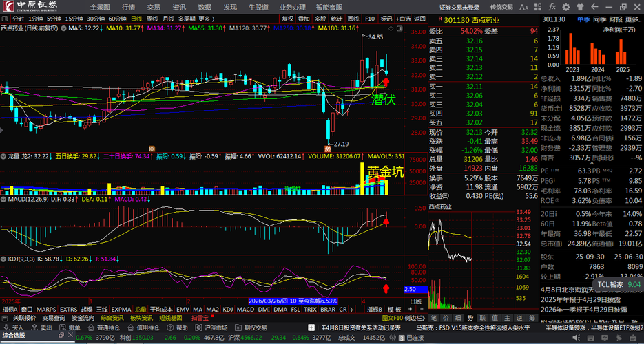
Task: Switch chart to 15分钟 period
Action: pyautogui.click(x=74, y=19)
